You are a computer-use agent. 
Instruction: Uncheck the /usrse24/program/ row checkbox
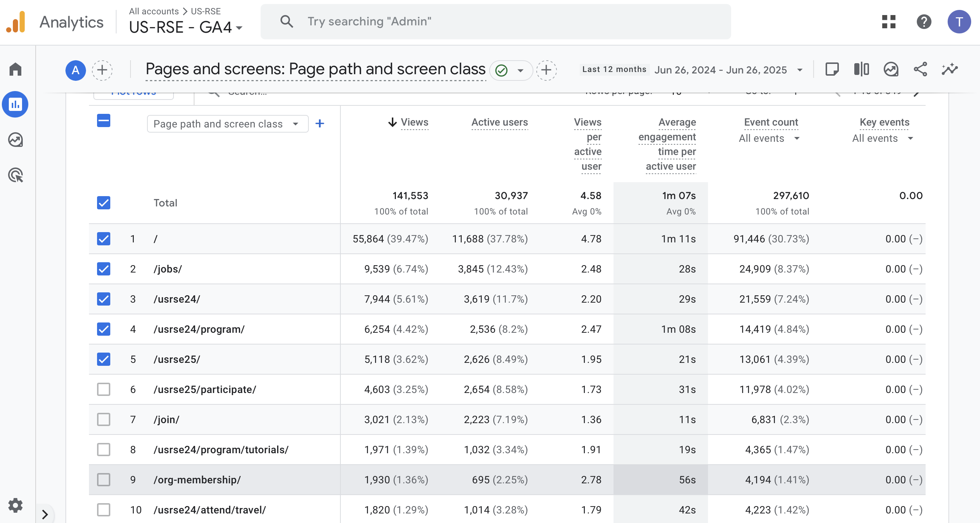104,329
